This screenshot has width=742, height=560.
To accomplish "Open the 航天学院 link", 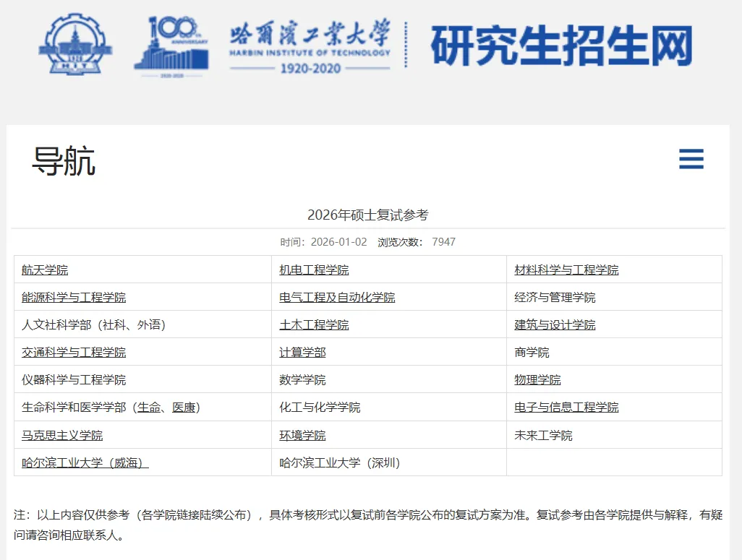I will click(45, 270).
